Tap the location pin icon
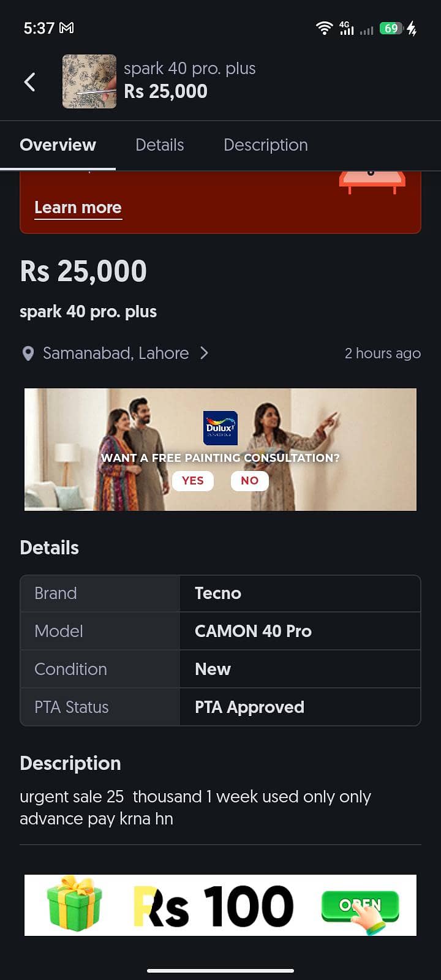The width and height of the screenshot is (441, 980). click(28, 353)
